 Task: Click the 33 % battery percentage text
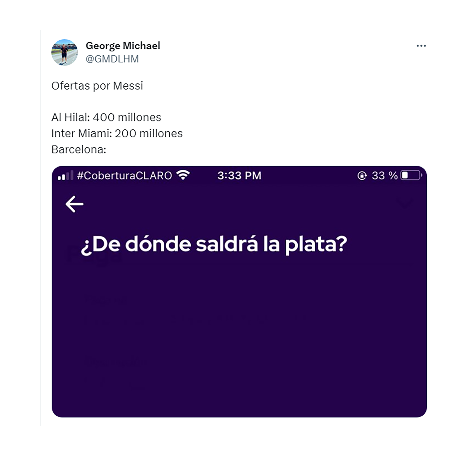385,175
